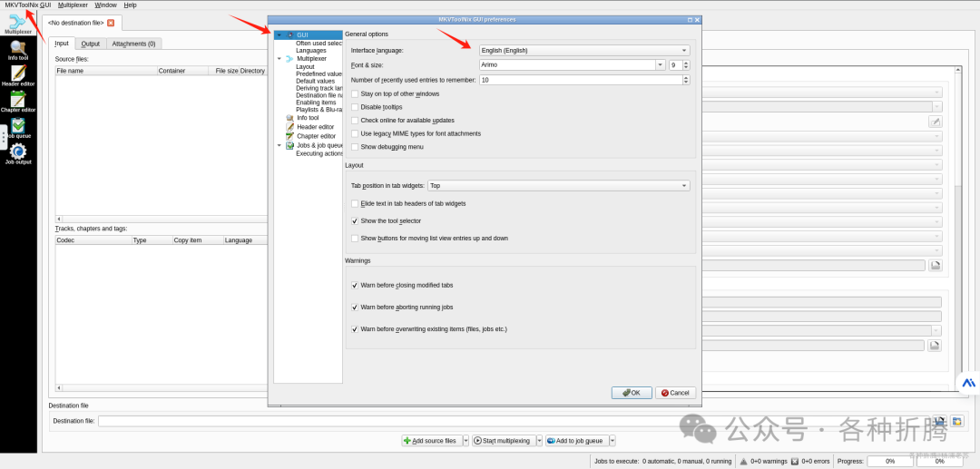
Task: Open the Add source files dropdown arrow
Action: point(465,441)
